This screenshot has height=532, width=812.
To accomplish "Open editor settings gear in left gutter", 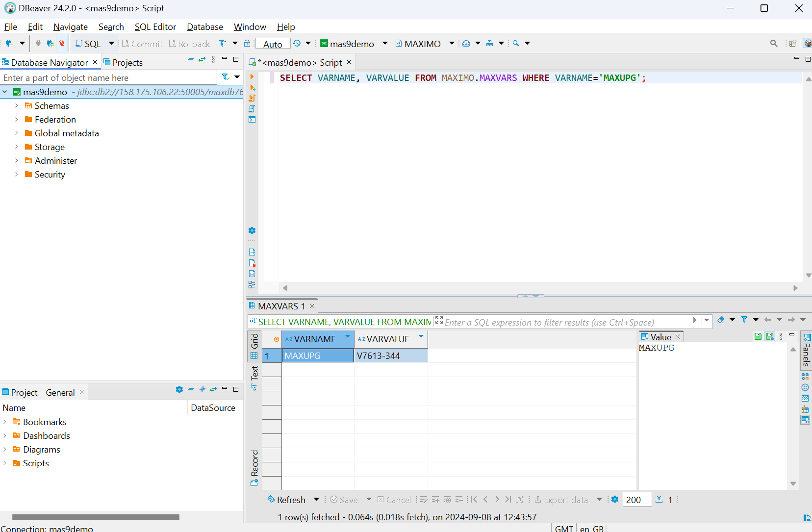I will tap(252, 230).
